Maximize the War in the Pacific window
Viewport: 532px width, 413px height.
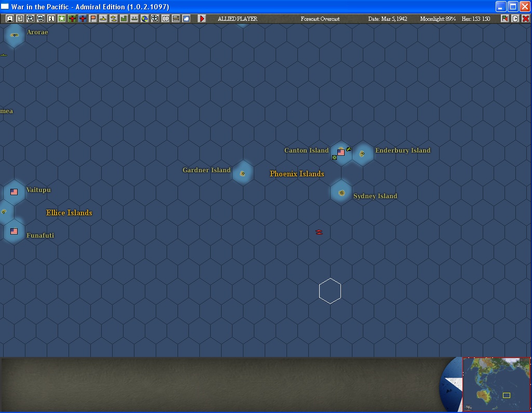pyautogui.click(x=513, y=6)
